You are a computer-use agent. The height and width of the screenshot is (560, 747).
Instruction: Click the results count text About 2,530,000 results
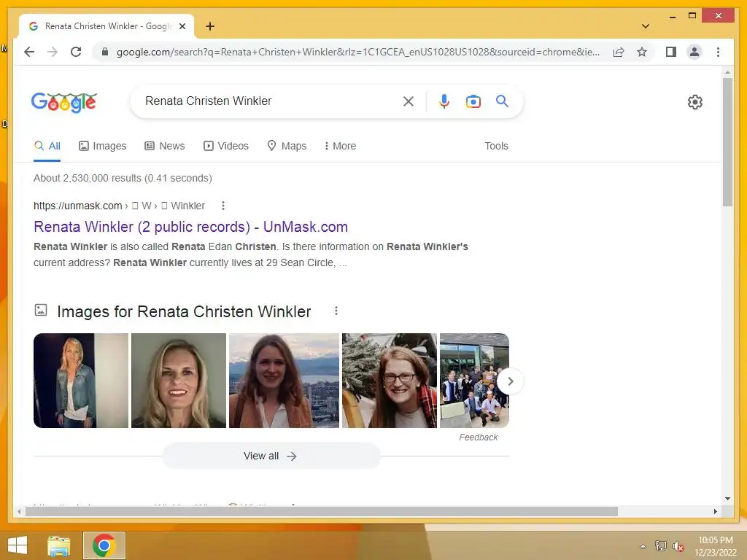(x=123, y=178)
